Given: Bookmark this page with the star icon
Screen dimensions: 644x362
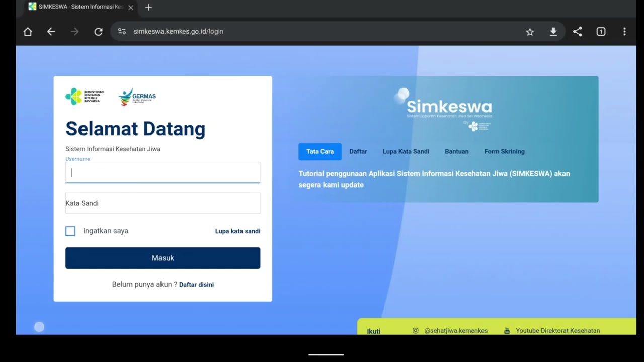Looking at the screenshot, I should point(530,32).
